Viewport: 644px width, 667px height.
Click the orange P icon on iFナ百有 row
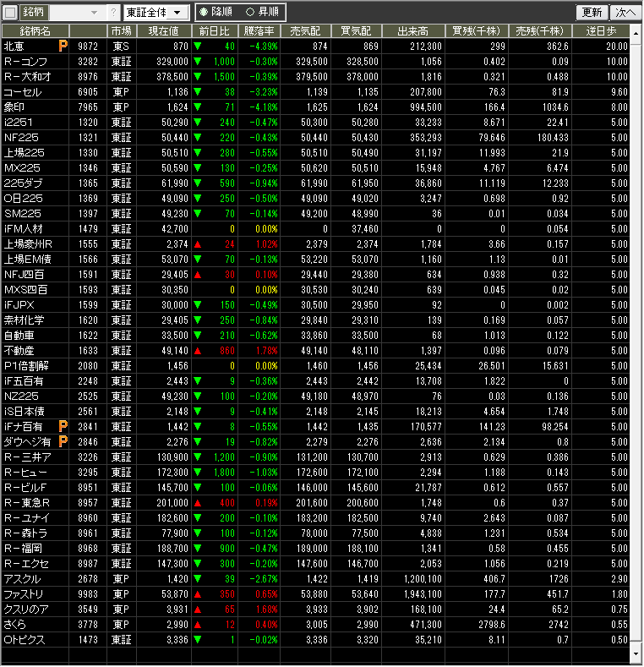point(63,427)
